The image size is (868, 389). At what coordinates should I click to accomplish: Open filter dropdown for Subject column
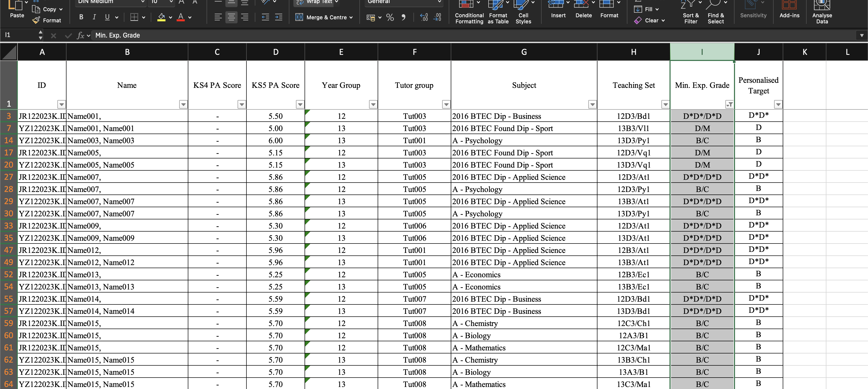(592, 105)
